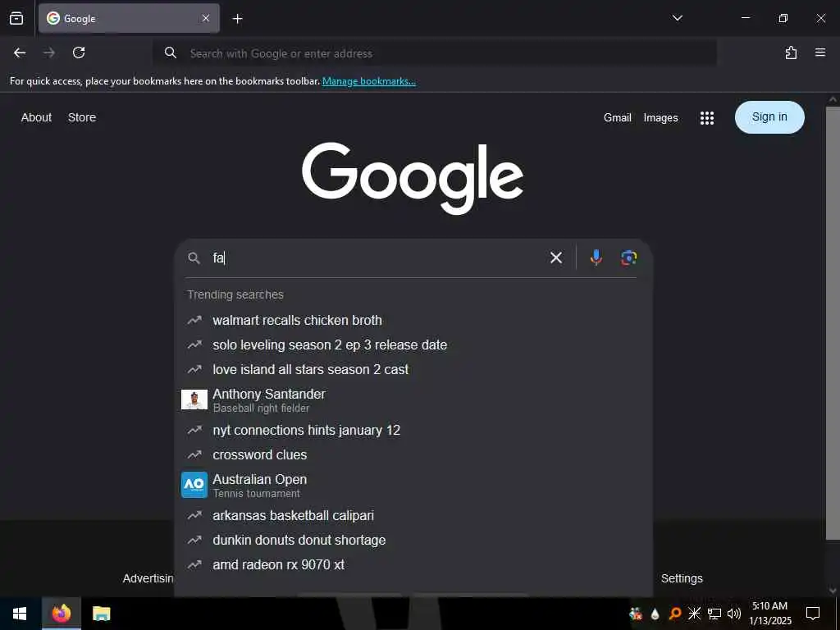Click the address bar search field
The height and width of the screenshot is (630, 840).
click(435, 53)
